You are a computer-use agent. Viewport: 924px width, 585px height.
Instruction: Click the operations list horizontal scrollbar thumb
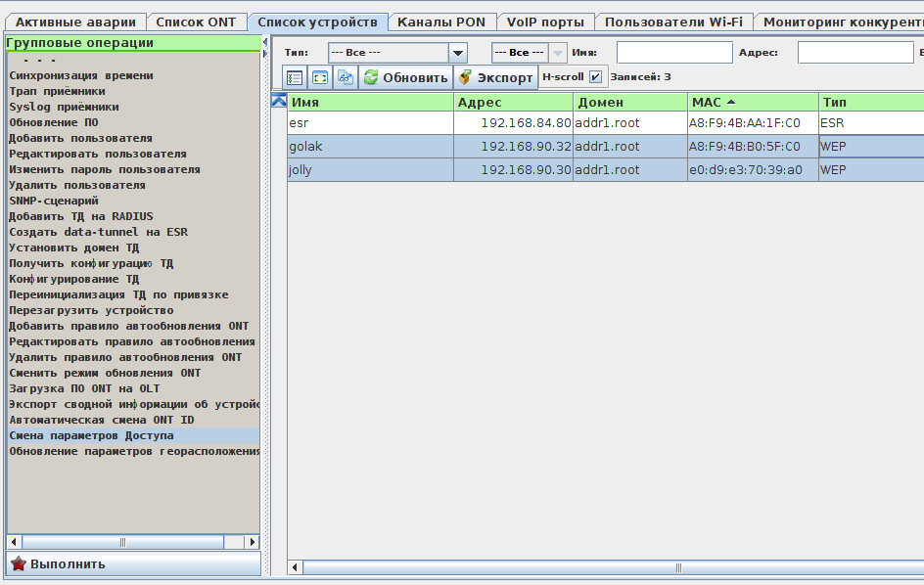pos(122,542)
